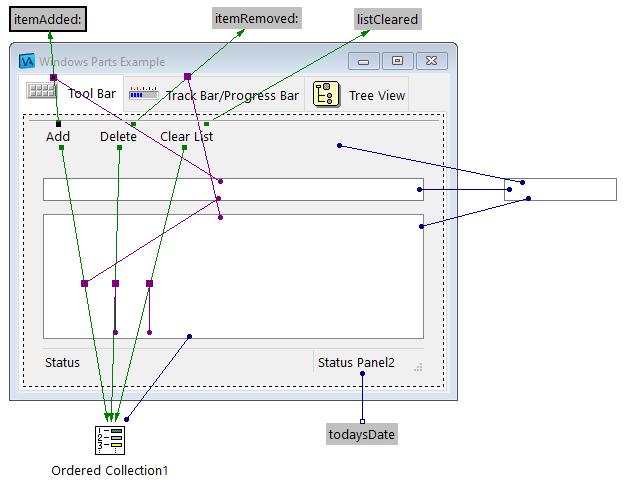Select the todaysDate variable label
This screenshot has height=495, width=631.
click(x=362, y=434)
